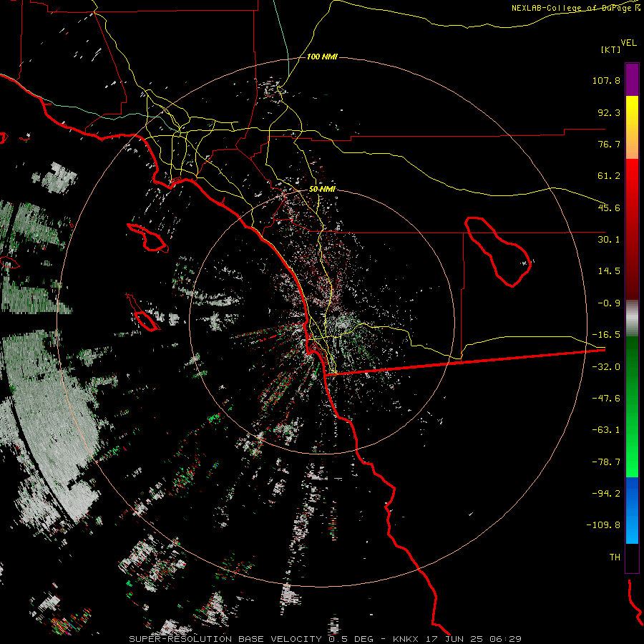Click the 45.6 velocity scale value

609,208
